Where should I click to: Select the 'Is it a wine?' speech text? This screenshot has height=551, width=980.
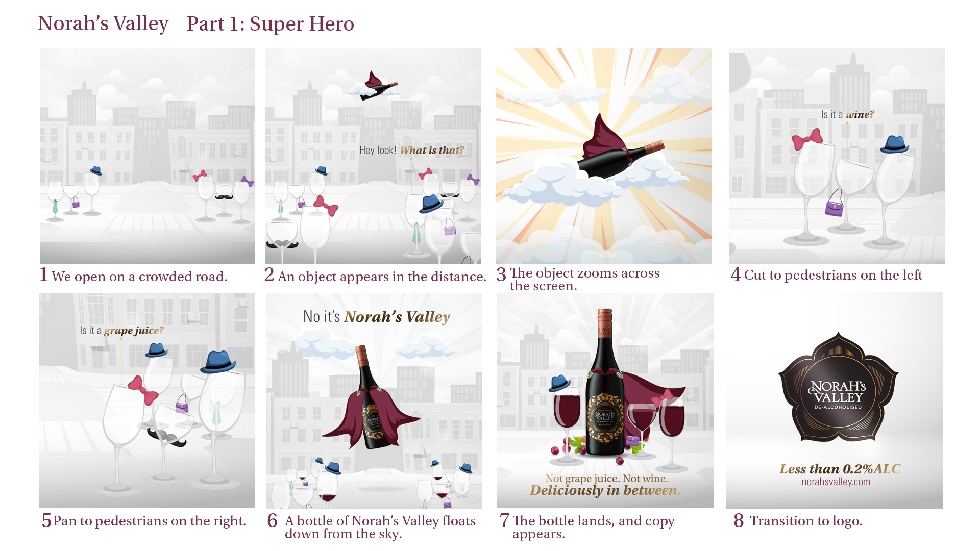(847, 115)
